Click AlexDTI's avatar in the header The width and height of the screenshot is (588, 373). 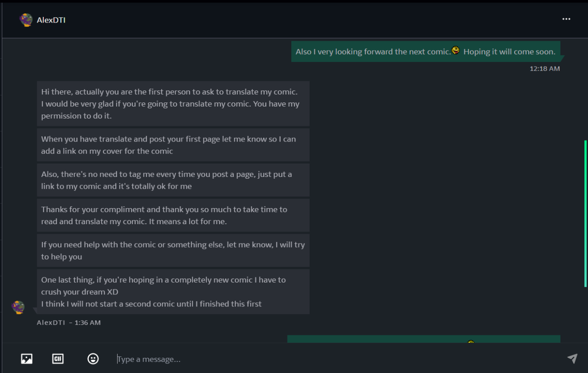pyautogui.click(x=26, y=20)
